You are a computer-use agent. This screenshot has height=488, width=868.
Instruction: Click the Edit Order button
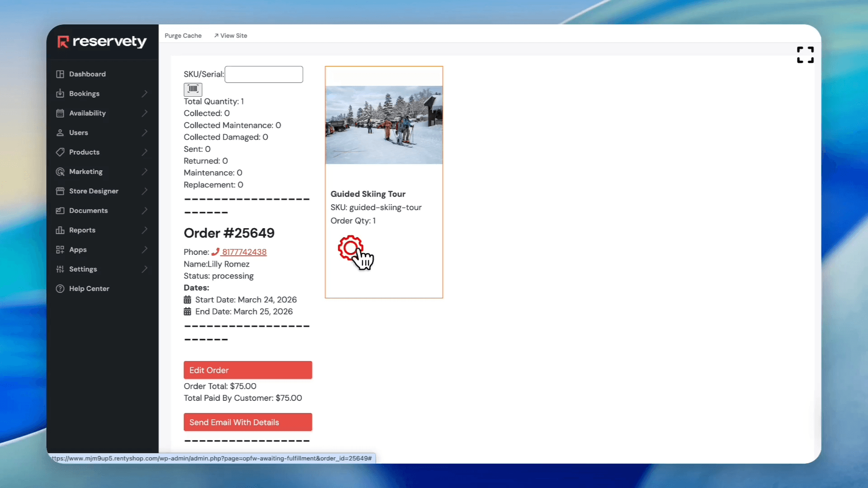248,370
